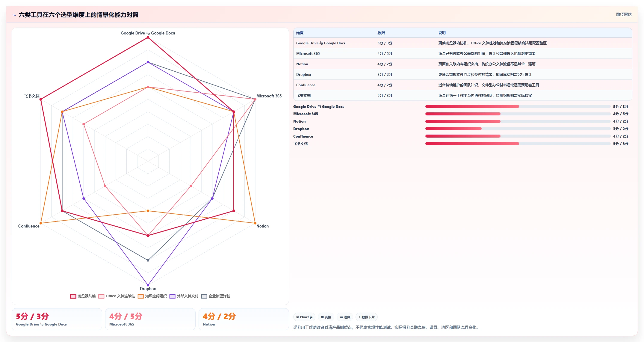This screenshot has width=644, height=342.
Task: Click the Google Drive 与 Google Docs progress bar
Action: click(x=518, y=106)
